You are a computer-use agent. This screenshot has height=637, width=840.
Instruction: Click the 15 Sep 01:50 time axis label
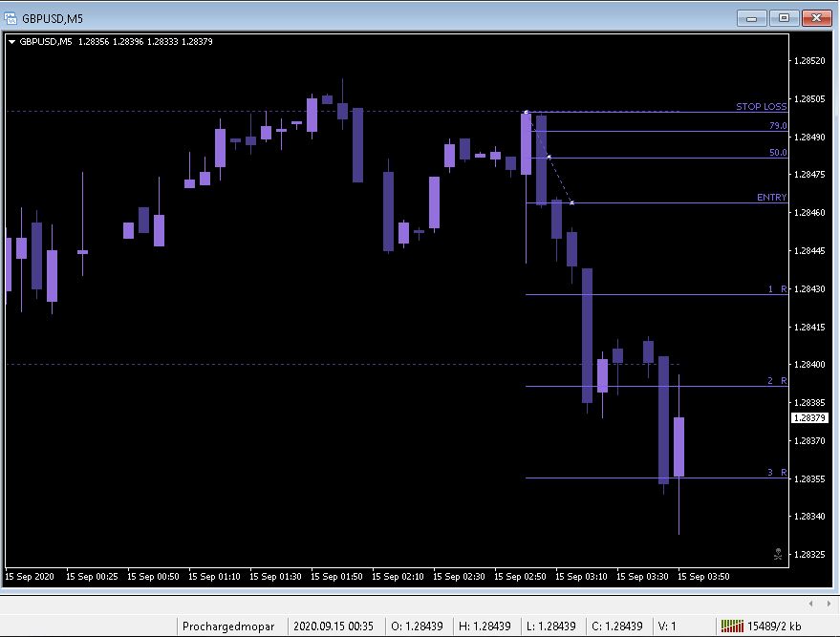click(336, 577)
